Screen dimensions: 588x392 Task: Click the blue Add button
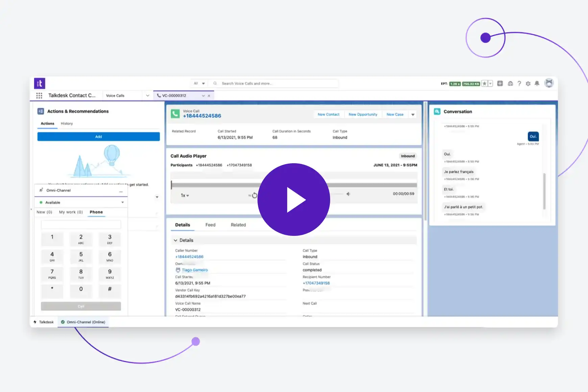[x=98, y=137]
